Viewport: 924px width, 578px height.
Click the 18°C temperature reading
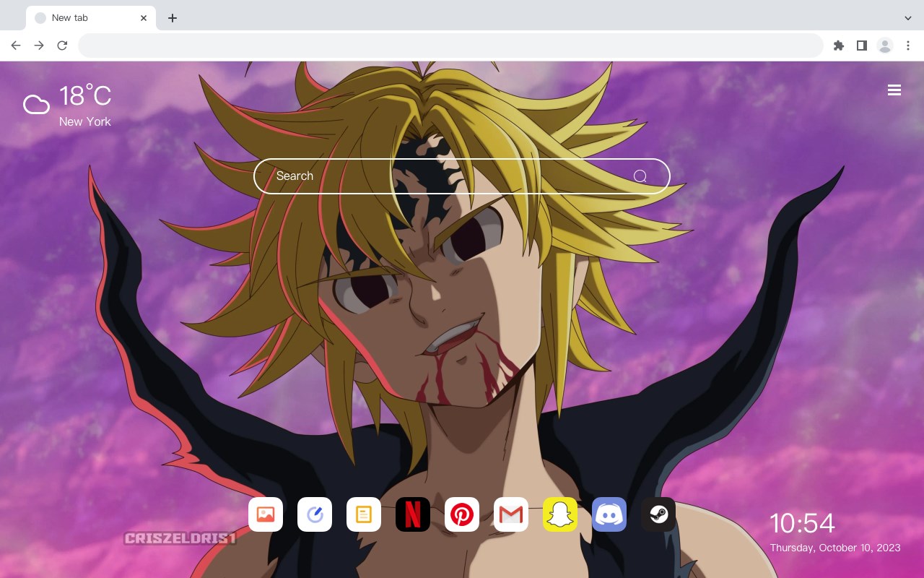point(85,96)
